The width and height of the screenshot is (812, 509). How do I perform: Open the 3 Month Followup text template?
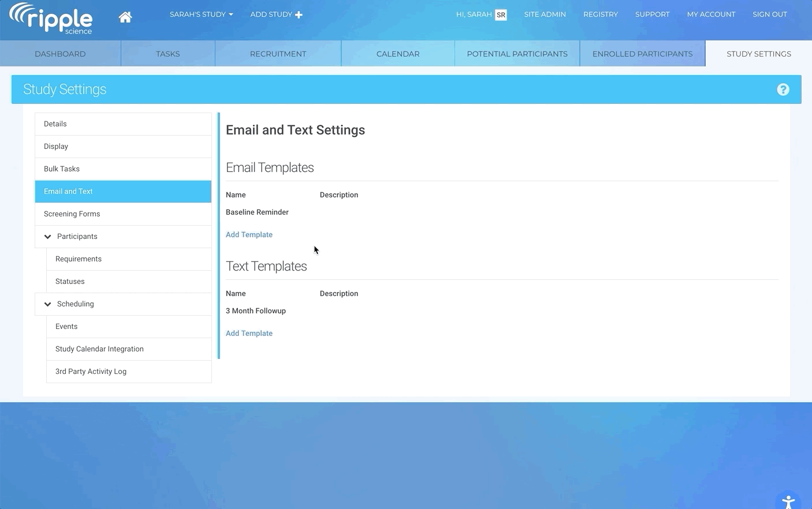tap(256, 311)
